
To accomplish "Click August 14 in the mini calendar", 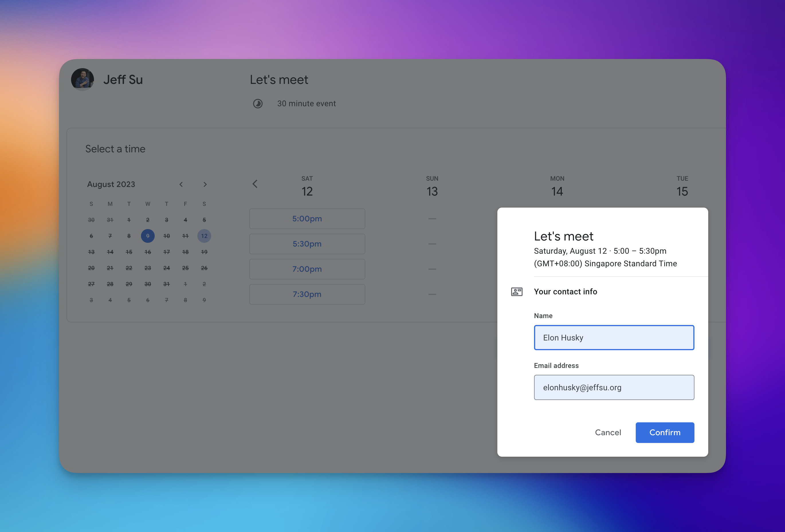I will coord(110,252).
